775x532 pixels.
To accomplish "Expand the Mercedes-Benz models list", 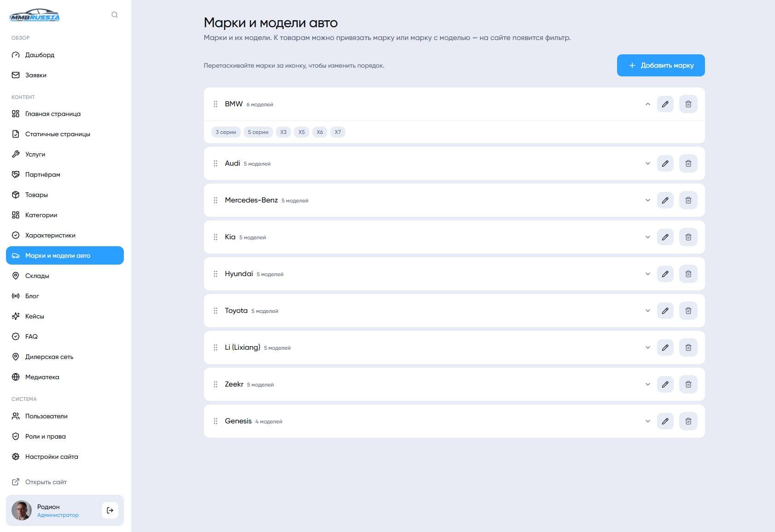I will pyautogui.click(x=648, y=200).
